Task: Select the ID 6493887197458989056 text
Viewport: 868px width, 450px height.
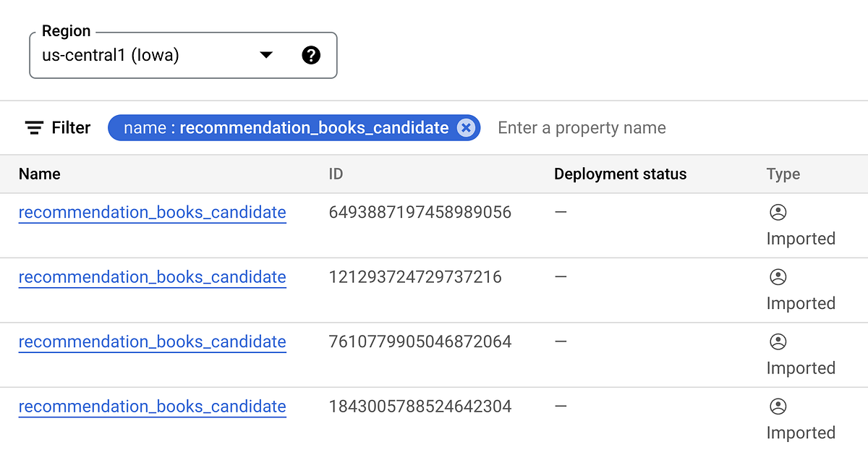Action: (x=420, y=212)
